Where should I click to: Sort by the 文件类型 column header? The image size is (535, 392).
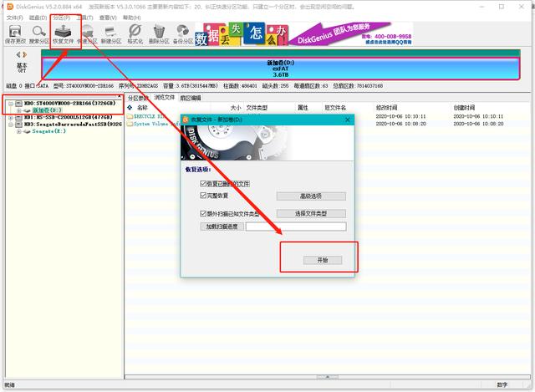(x=257, y=108)
